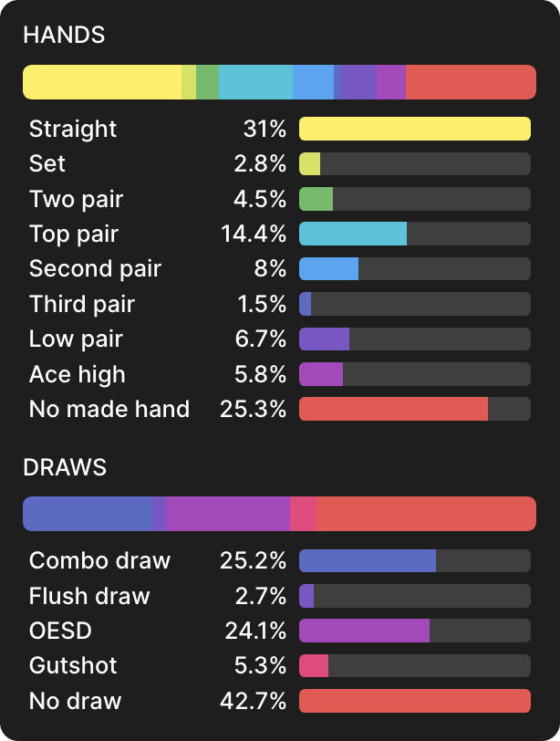Viewport: 560px width, 741px height.
Task: Click the Second pair blue bar
Action: click(328, 269)
